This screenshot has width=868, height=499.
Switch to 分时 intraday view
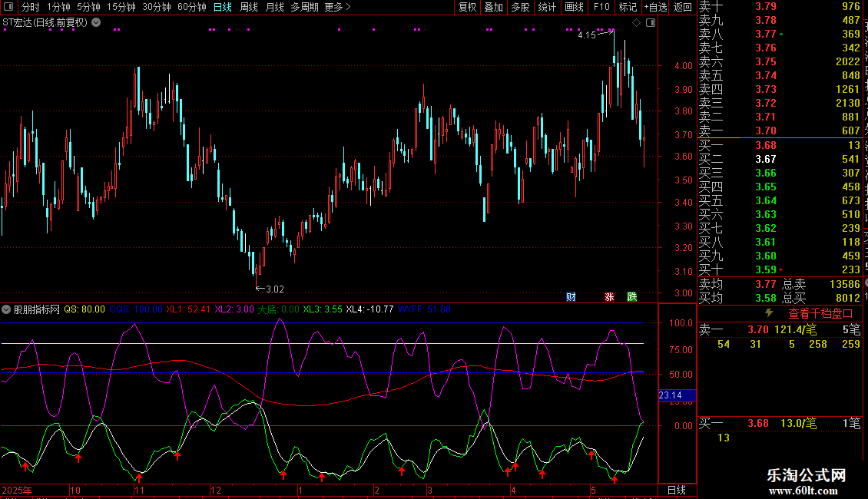pyautogui.click(x=31, y=7)
